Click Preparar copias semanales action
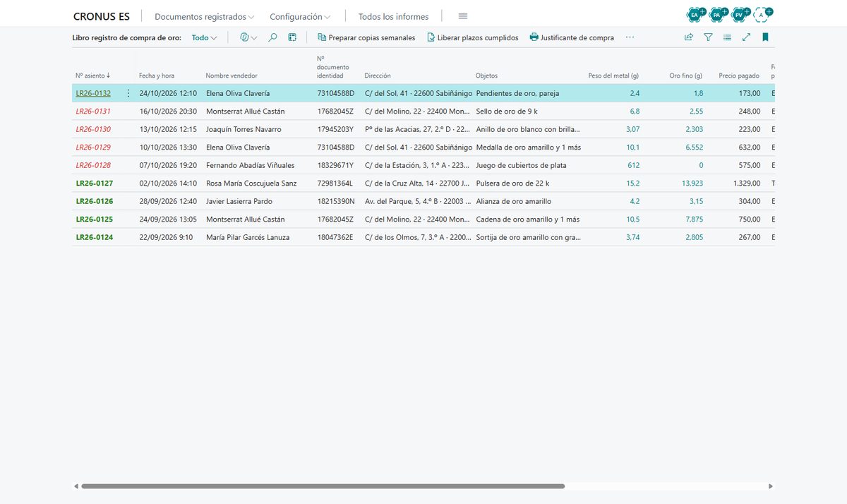Image resolution: width=847 pixels, height=504 pixels. click(366, 37)
